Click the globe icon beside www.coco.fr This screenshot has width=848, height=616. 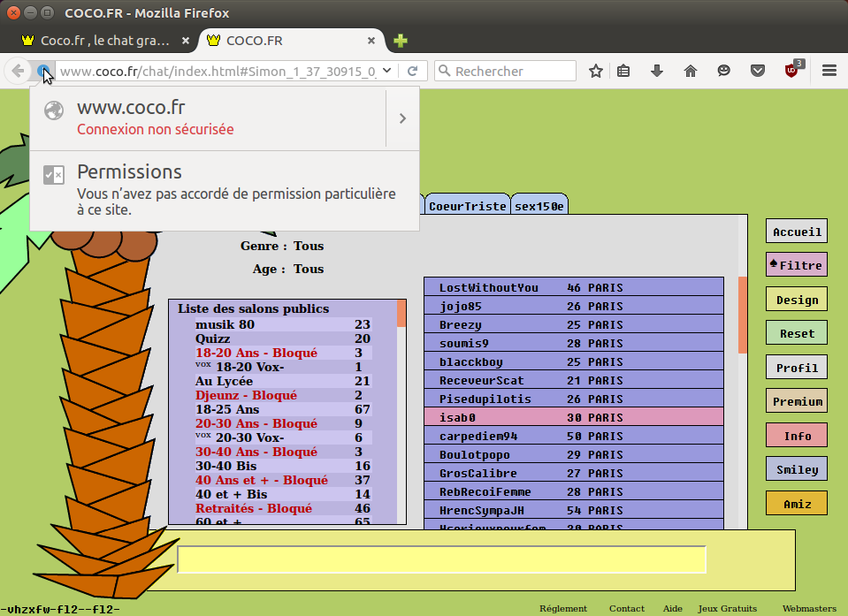pos(54,110)
